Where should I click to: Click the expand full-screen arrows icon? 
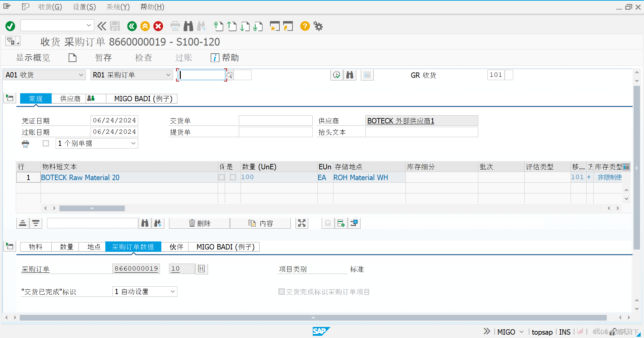302,223
